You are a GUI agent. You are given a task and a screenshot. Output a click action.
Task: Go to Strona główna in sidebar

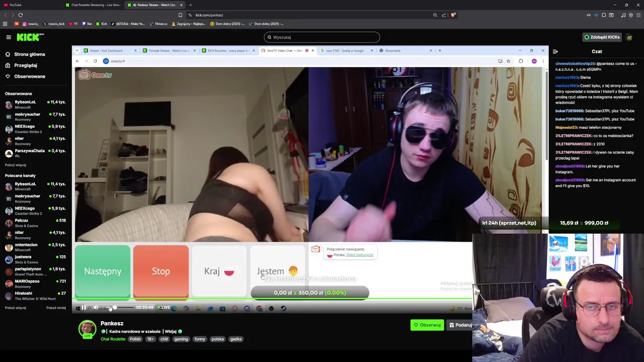tap(25, 54)
